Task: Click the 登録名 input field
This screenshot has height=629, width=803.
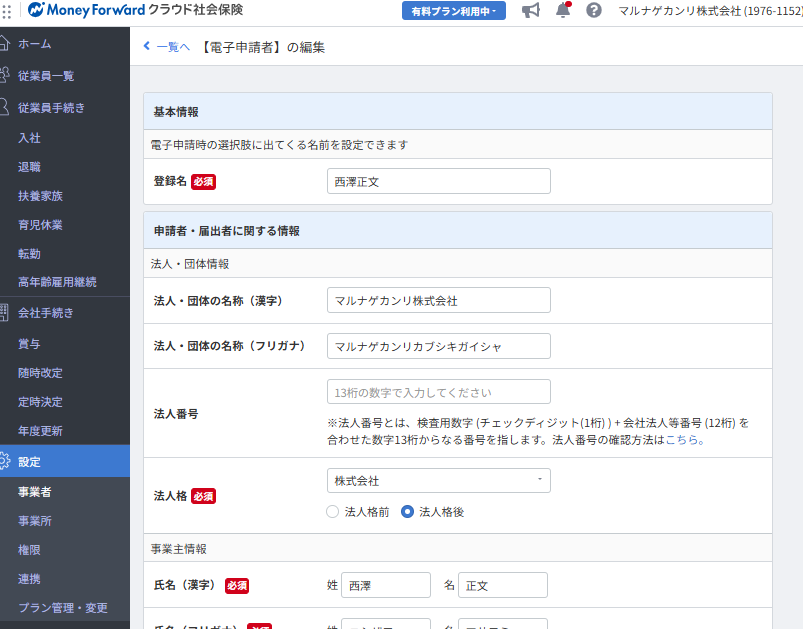Action: pos(438,181)
